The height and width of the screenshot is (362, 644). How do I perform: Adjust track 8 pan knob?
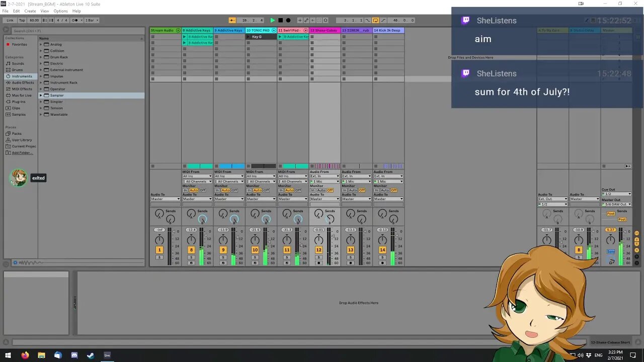coord(191,240)
